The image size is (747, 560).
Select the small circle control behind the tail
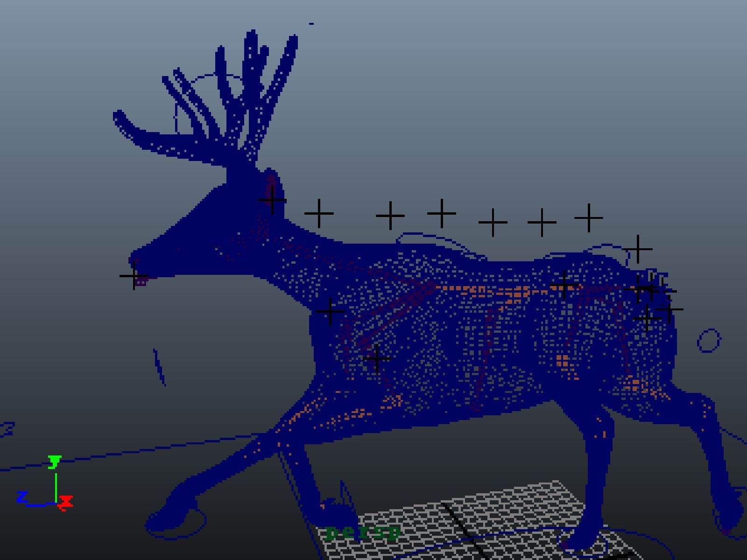(709, 340)
